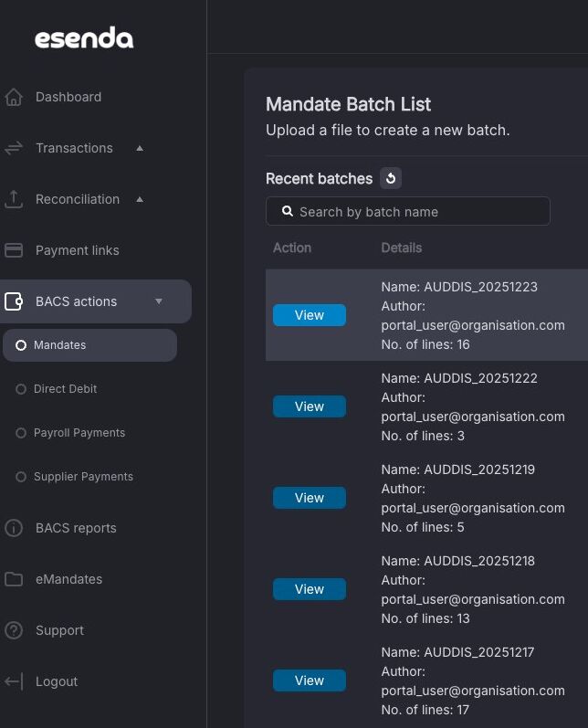Image resolution: width=588 pixels, height=728 pixels.
Task: Click text Name: AUDDIS_20251223
Action: coord(459,287)
